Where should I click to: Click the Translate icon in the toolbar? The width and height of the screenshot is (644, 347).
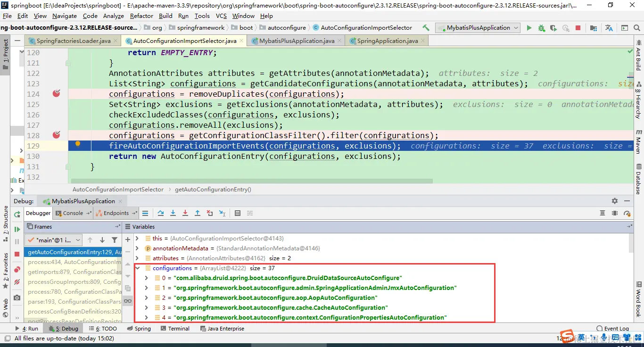click(x=609, y=28)
